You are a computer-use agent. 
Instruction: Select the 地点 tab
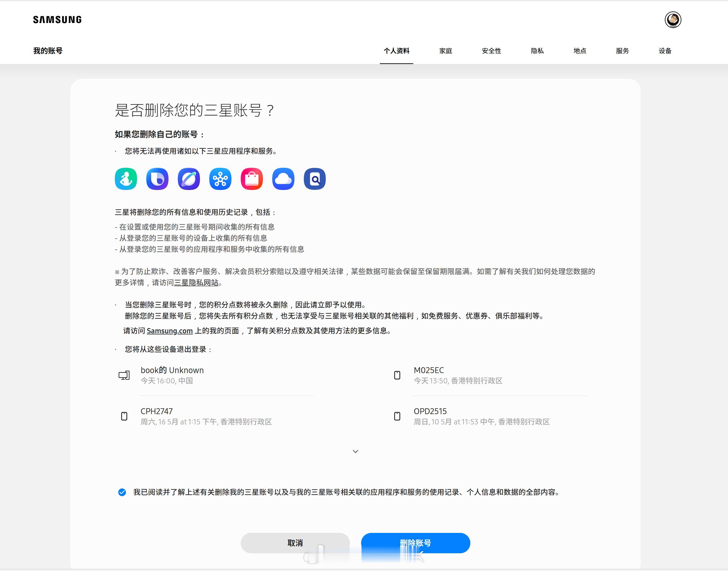coord(580,51)
